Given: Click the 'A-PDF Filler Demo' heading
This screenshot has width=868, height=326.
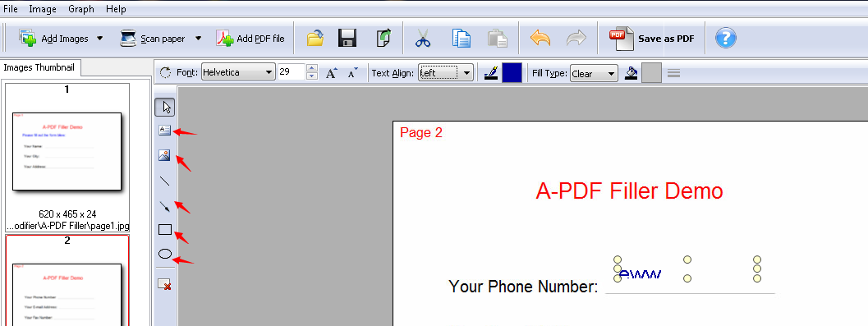Looking at the screenshot, I should 629,191.
